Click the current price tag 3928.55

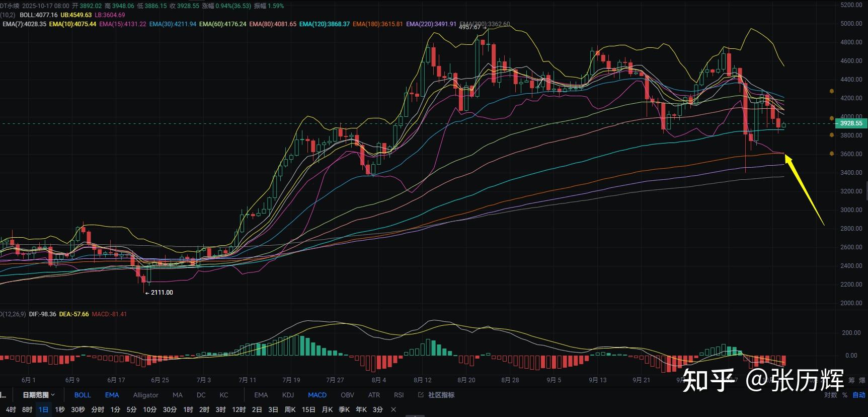pyautogui.click(x=851, y=123)
